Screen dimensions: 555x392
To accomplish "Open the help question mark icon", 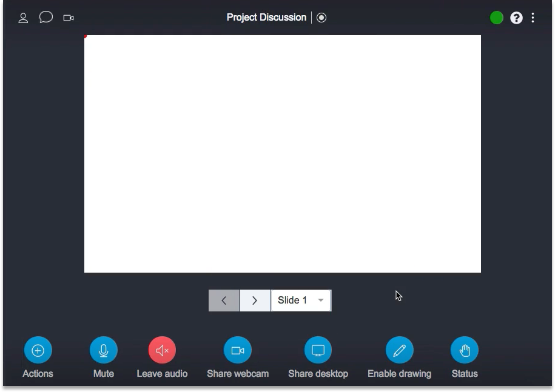I will click(x=516, y=18).
